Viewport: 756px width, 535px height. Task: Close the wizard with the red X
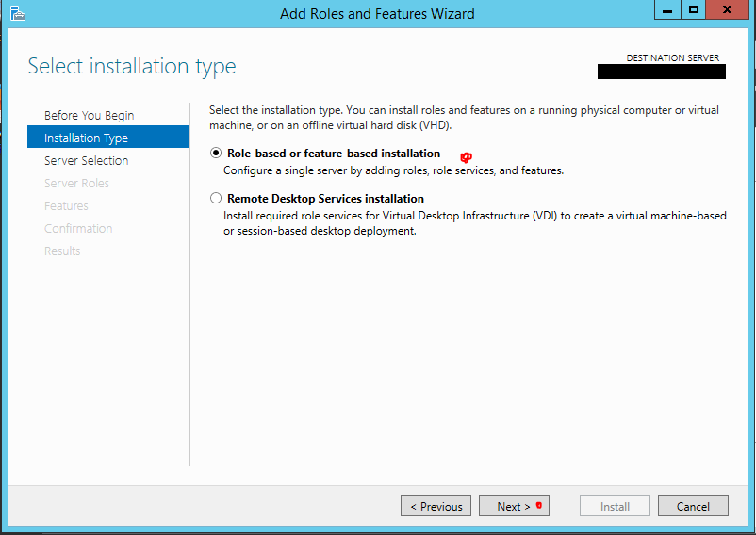[x=727, y=9]
